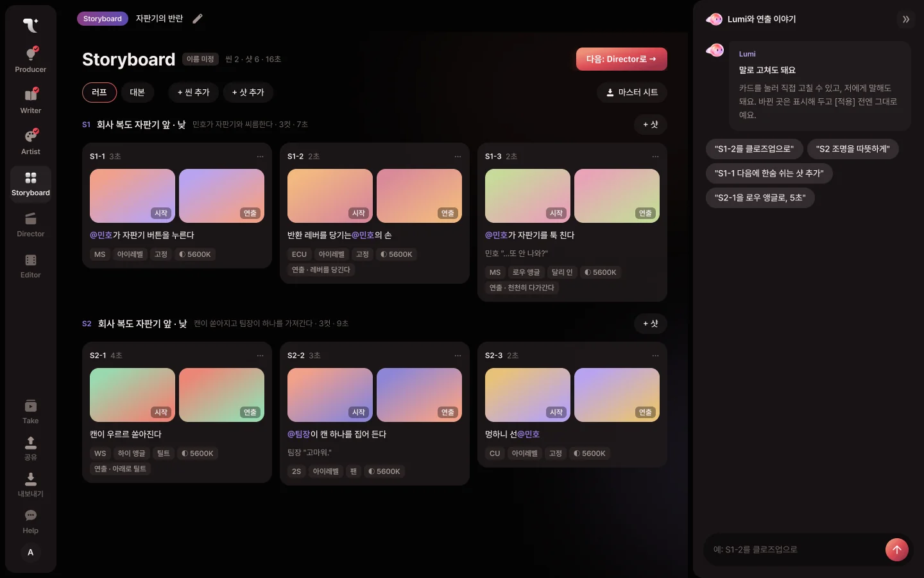
Task: Choose suggestion "S1-1 다음에 한숨 쉬는 샷 추가"
Action: pos(769,173)
